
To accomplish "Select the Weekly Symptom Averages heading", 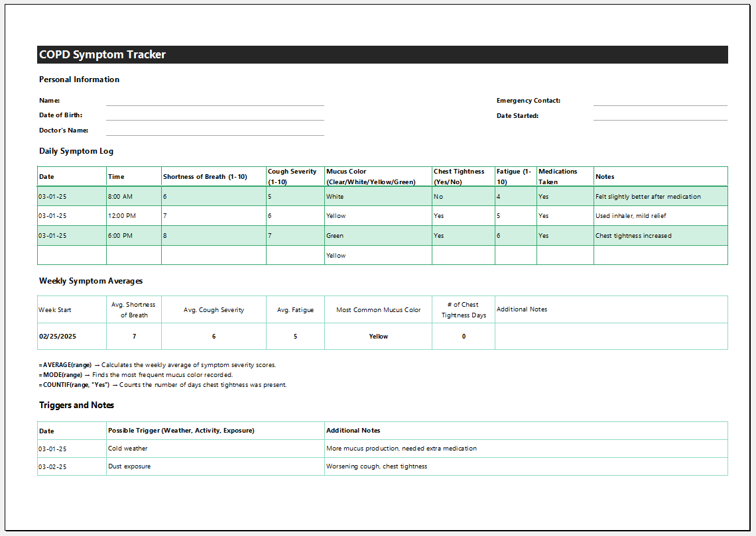I will point(91,281).
